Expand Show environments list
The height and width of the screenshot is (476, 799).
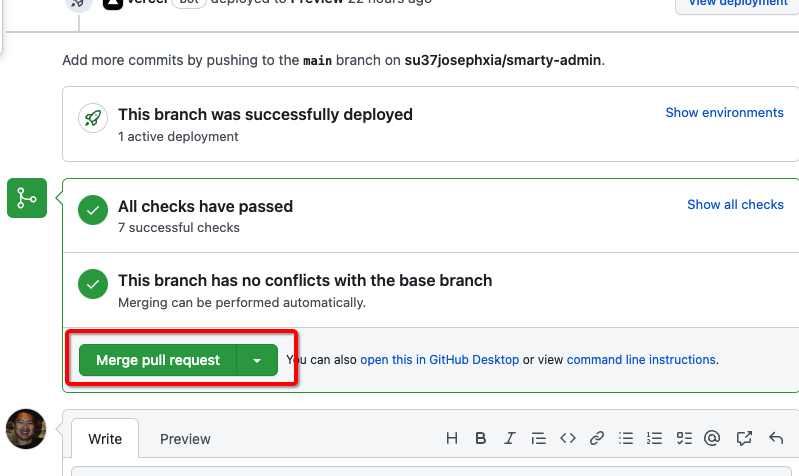[x=724, y=112]
